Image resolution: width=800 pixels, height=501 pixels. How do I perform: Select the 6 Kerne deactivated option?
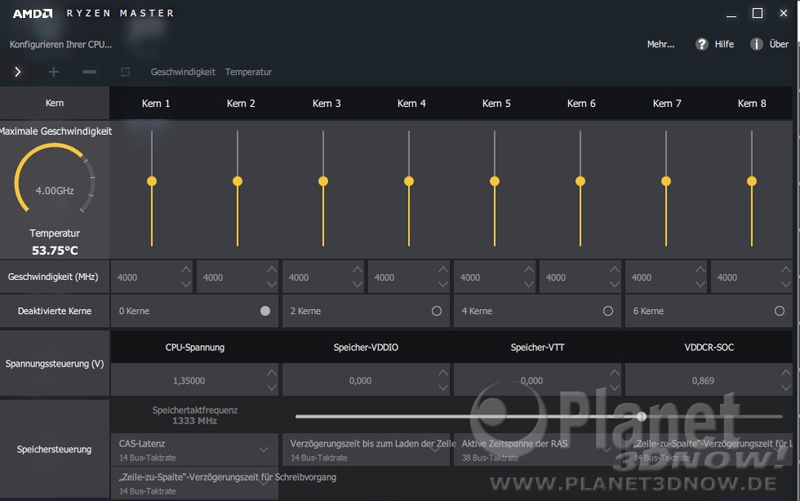pos(780,311)
